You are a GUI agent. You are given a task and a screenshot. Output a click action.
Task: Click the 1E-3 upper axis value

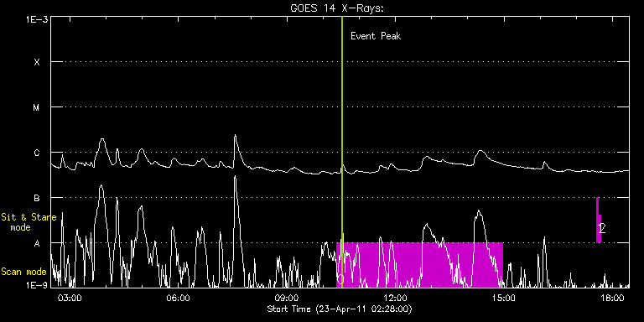(x=37, y=19)
